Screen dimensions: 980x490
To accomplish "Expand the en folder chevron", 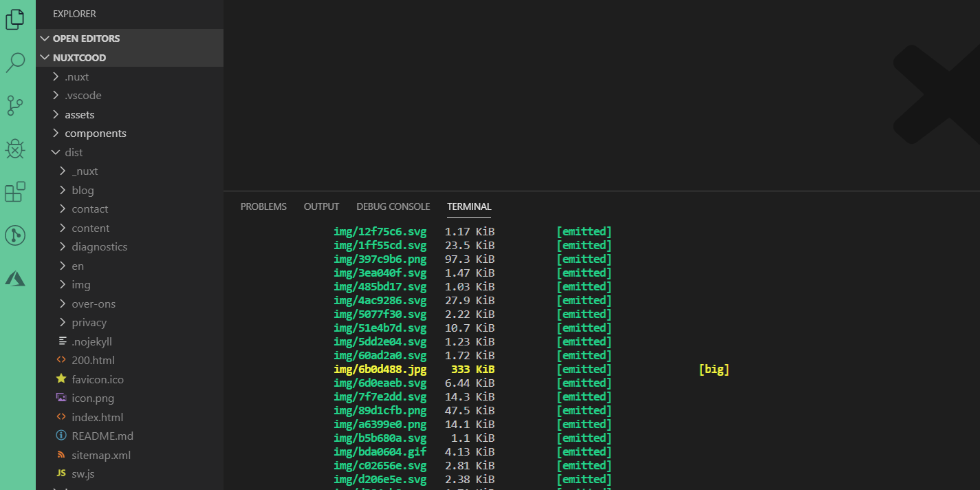I will coord(63,266).
